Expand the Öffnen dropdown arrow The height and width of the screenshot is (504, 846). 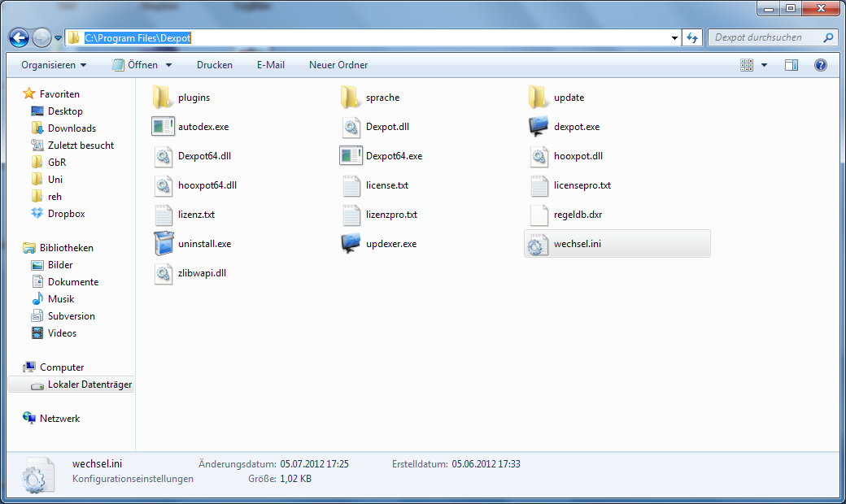tap(169, 65)
